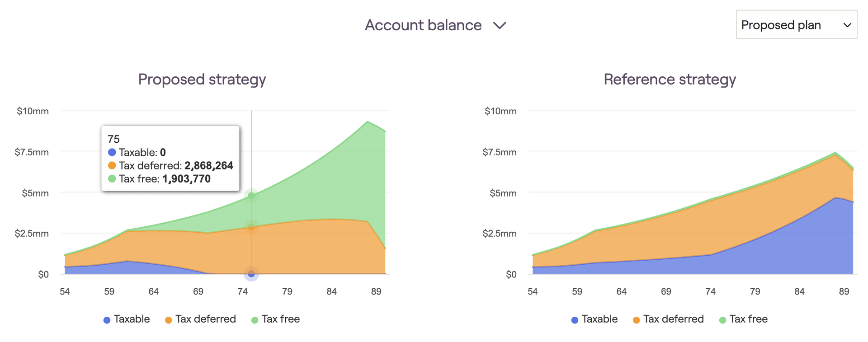Click age 74 on Reference strategy x-axis
This screenshot has height=342, width=868.
click(x=710, y=292)
